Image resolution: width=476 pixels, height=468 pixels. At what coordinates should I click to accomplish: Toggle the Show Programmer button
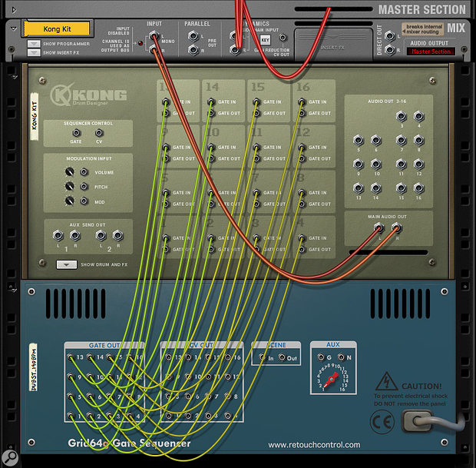34,44
